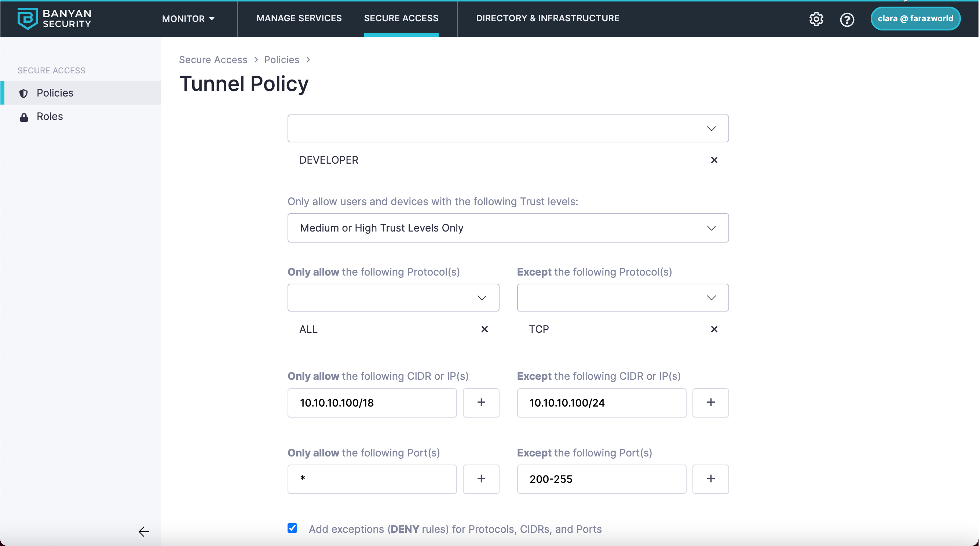
Task: Open the settings gear icon
Action: pos(816,19)
